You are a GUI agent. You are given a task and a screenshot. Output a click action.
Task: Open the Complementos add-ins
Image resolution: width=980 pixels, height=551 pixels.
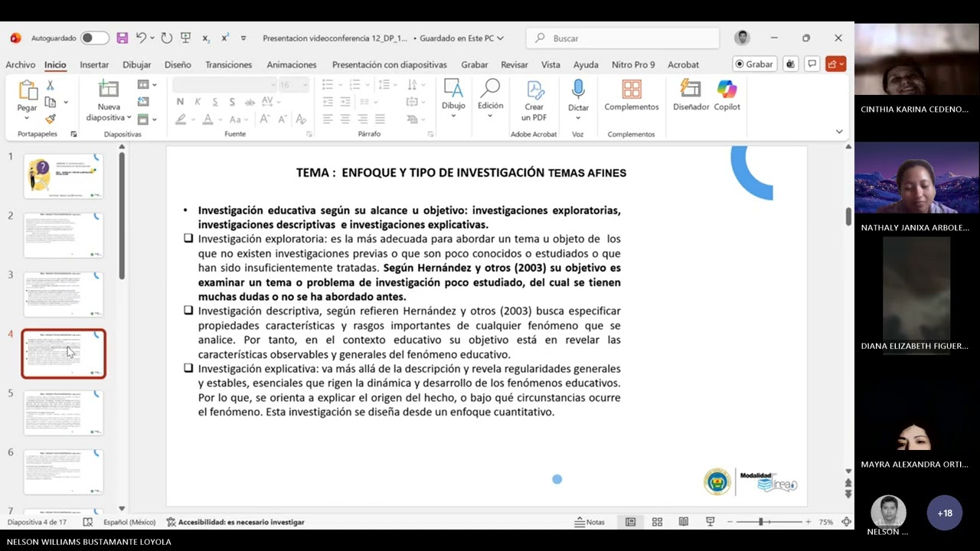point(632,96)
